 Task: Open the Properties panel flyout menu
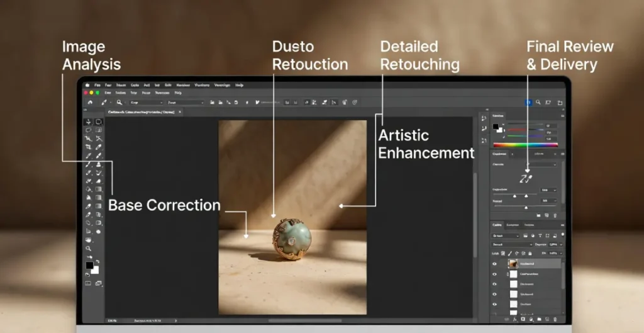click(x=562, y=154)
